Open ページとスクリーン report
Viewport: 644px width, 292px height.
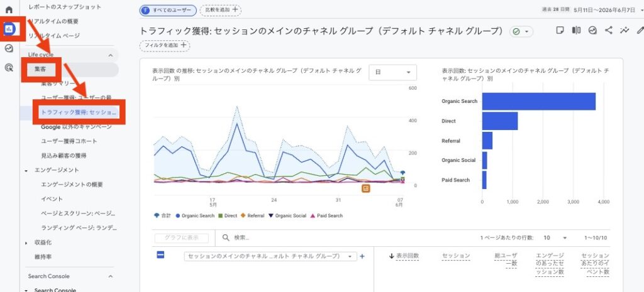click(78, 214)
